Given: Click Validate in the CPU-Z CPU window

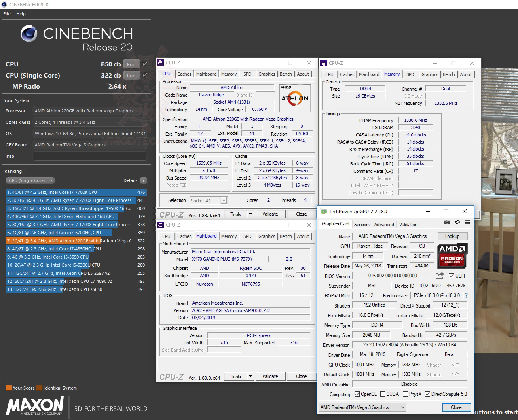Looking at the screenshot, I should point(270,214).
